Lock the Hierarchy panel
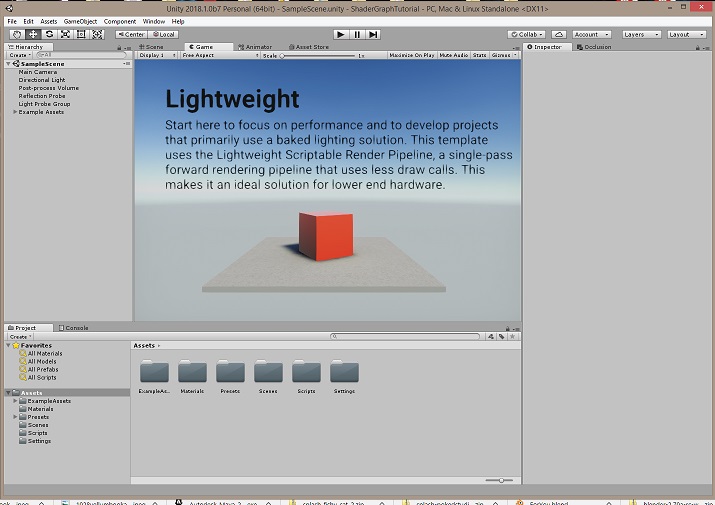The image size is (715, 505). coord(119,47)
